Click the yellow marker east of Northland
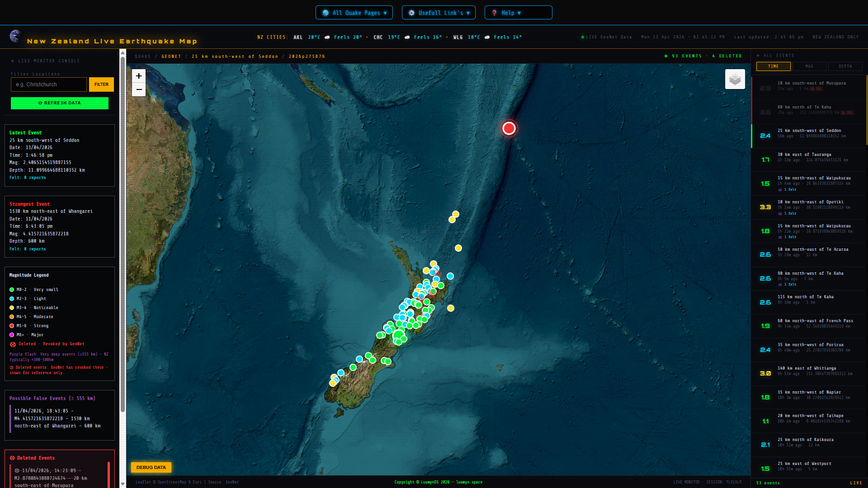The image size is (868, 488). click(x=458, y=248)
